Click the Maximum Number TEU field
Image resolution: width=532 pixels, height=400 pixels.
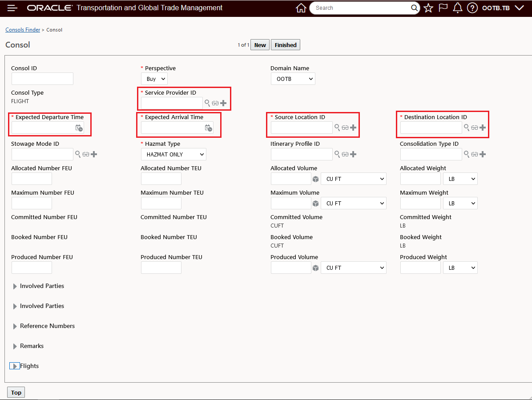coord(161,203)
